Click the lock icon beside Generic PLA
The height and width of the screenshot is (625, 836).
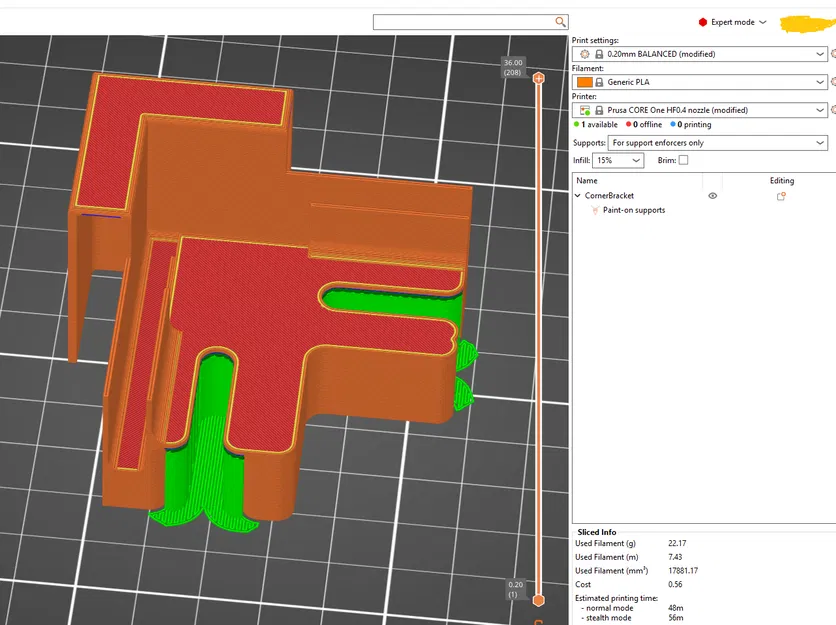click(599, 82)
